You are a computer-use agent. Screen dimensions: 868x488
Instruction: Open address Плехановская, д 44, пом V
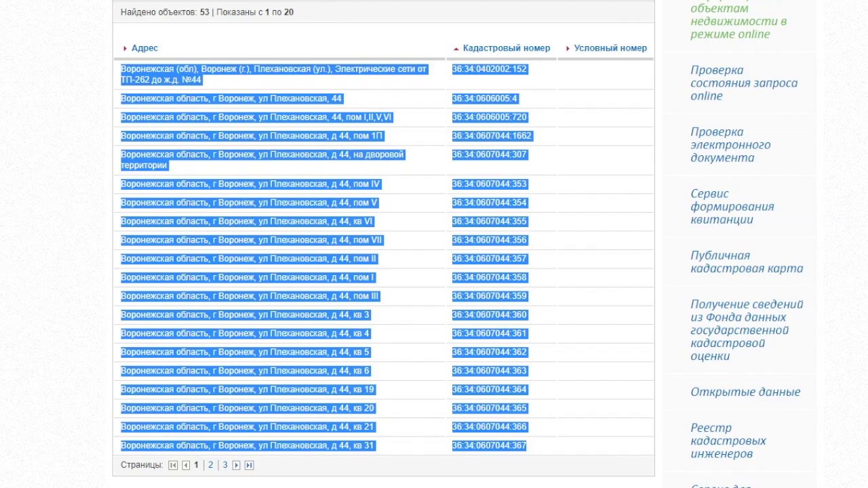click(250, 203)
